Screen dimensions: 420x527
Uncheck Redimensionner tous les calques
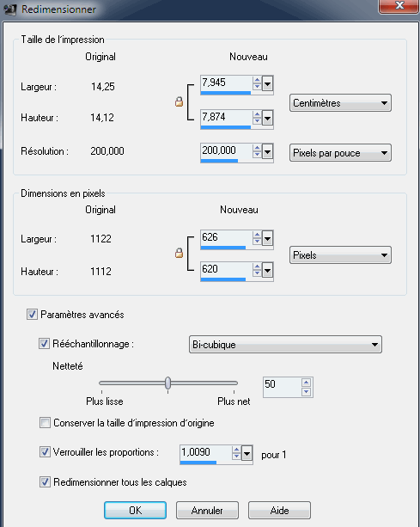click(x=45, y=482)
